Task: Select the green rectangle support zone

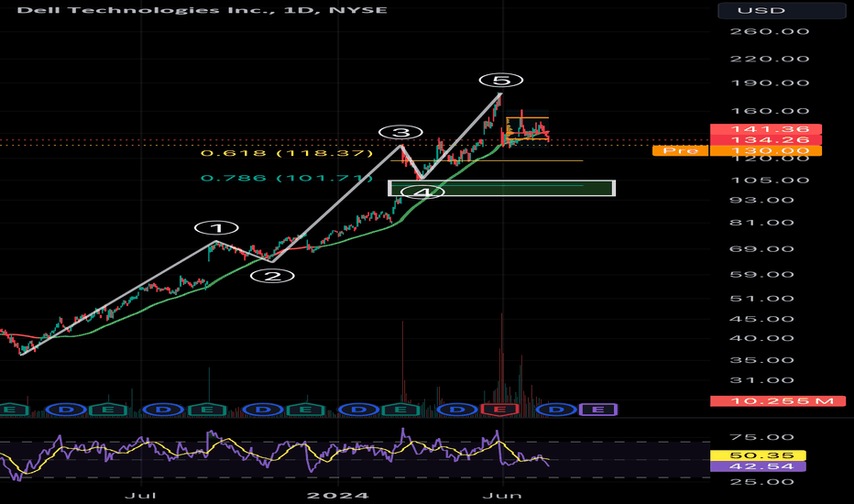Action: 501,188
